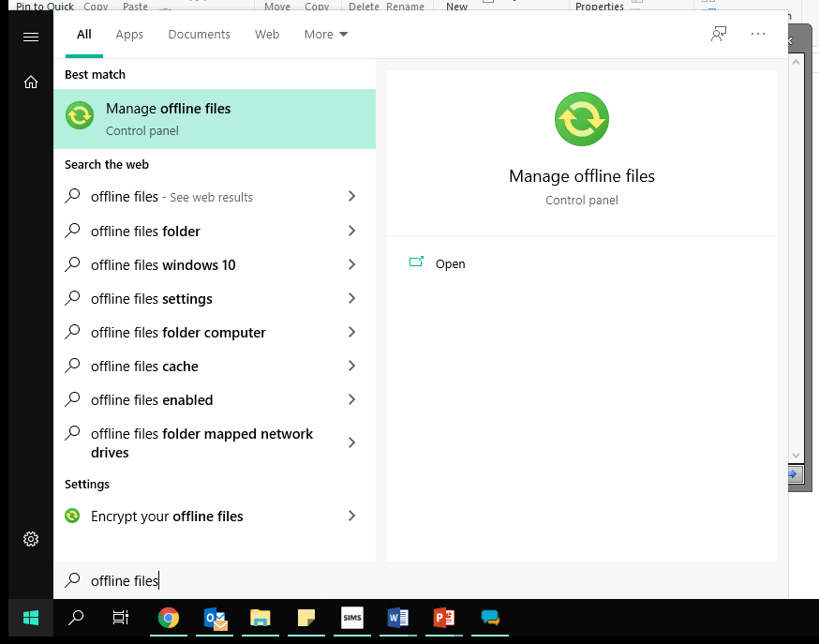Open the Manage offline files best match

click(215, 119)
